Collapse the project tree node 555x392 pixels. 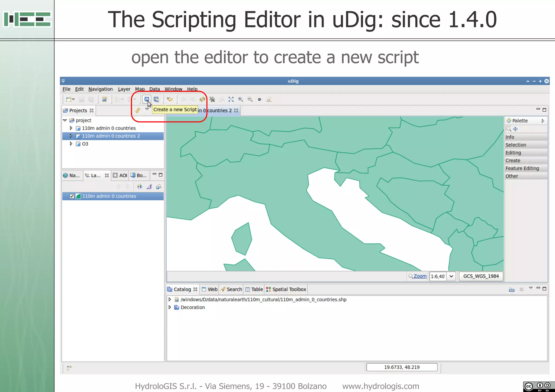[65, 120]
